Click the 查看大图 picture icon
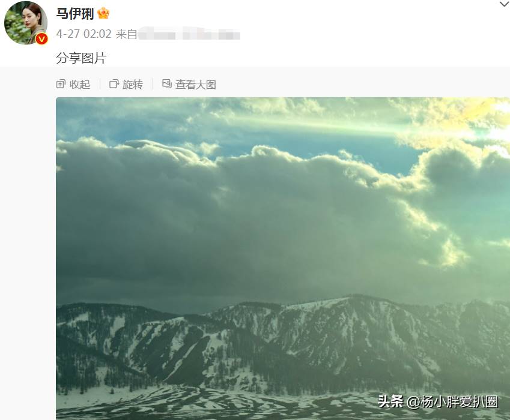510x420 pixels. (167, 84)
